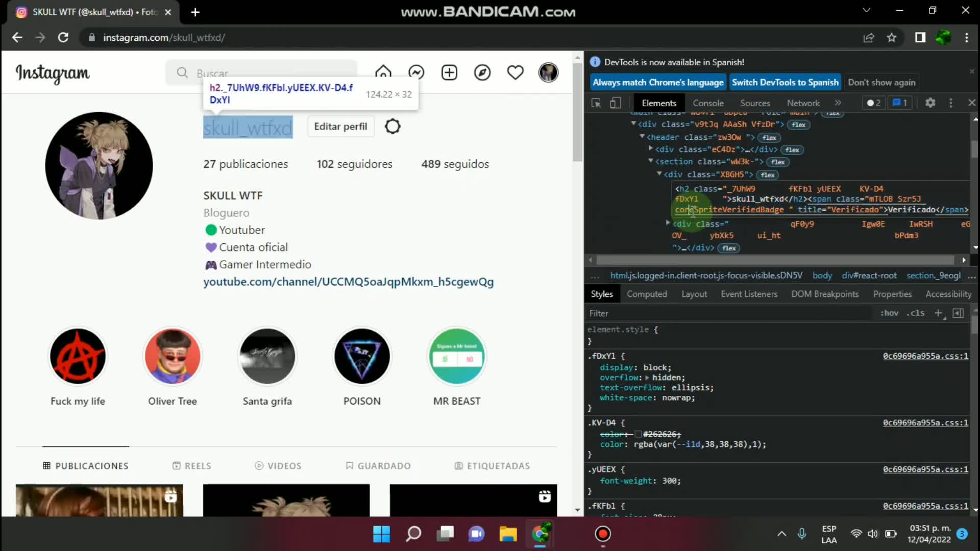980x551 pixels.
Task: Open the Explore compass icon
Action: pyautogui.click(x=482, y=72)
